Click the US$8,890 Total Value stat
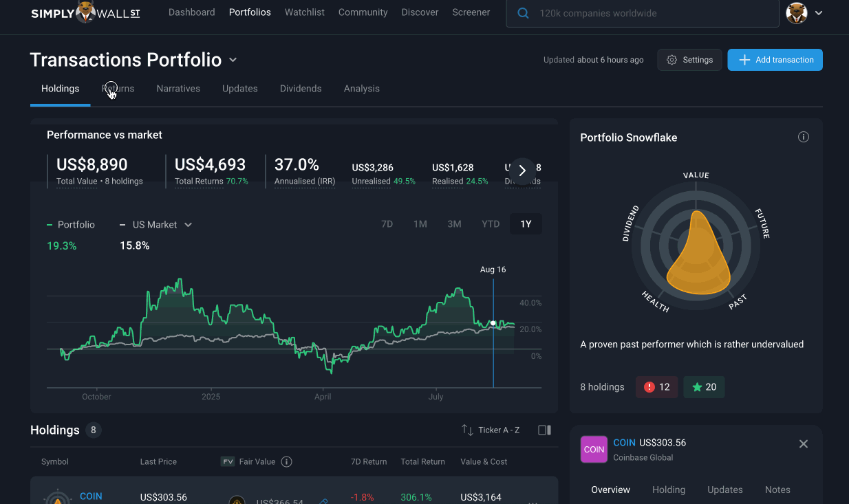849x504 pixels. pos(100,171)
